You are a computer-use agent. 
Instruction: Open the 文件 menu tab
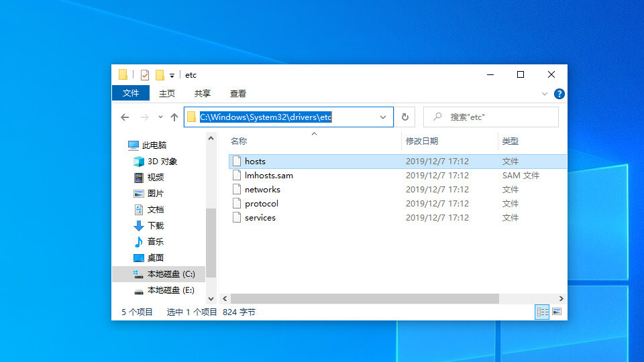(131, 93)
